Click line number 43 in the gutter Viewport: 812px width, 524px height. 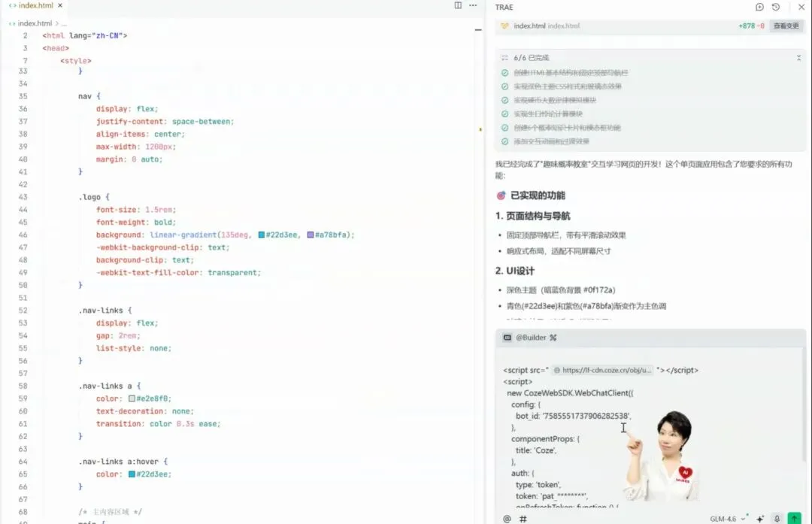click(23, 197)
